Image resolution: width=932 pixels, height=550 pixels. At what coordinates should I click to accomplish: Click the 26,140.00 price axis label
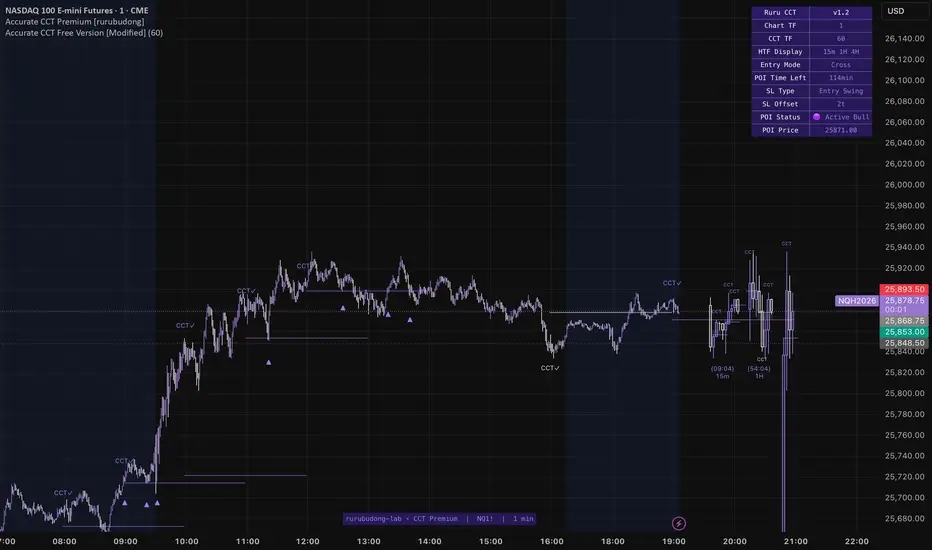905,39
